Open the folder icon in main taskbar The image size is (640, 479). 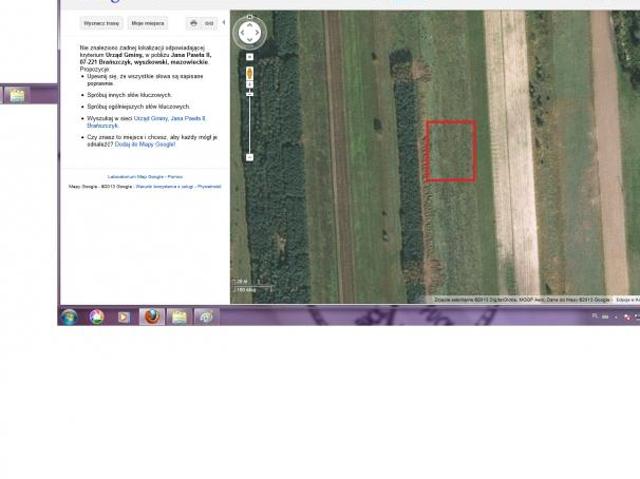179,317
